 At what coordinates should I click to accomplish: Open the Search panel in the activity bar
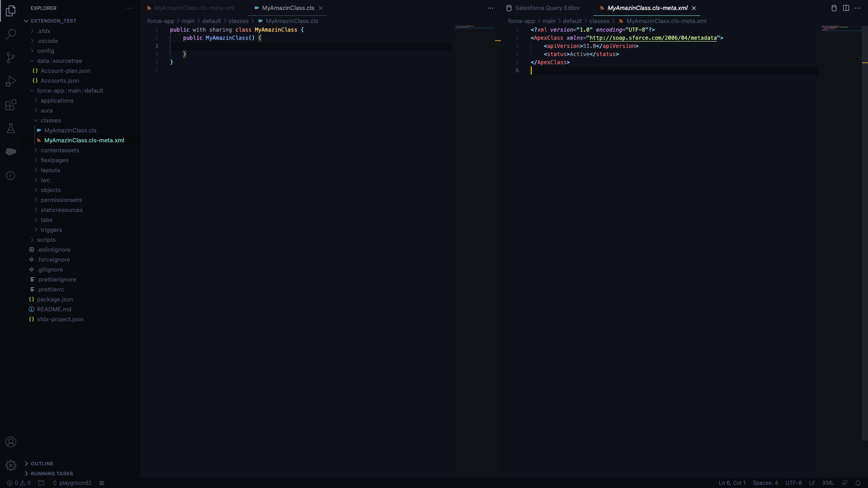(x=10, y=34)
